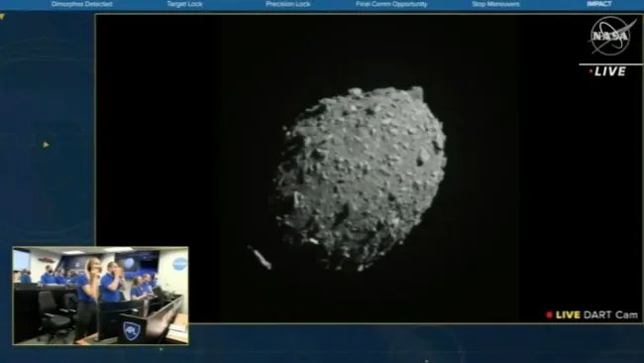
Task: Click the mission control room video inset
Action: tap(101, 296)
